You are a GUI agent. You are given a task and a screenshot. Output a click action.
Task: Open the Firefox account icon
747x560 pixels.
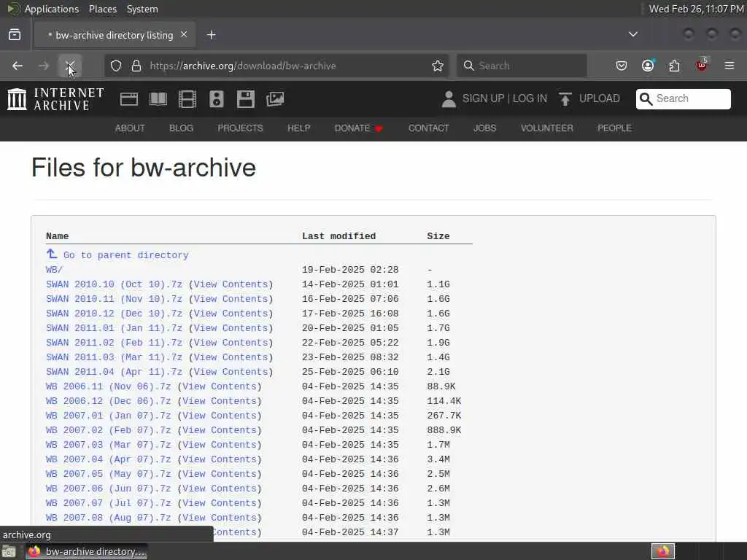click(x=648, y=66)
